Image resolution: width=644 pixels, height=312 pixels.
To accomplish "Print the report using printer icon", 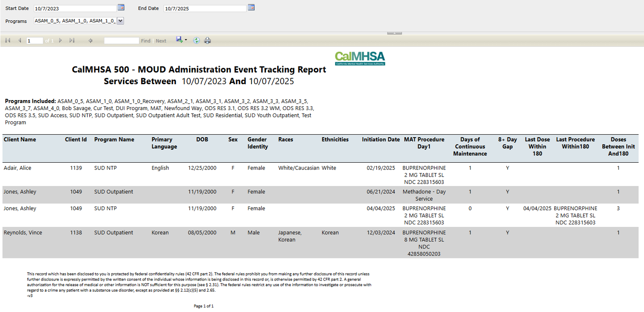I will click(208, 41).
